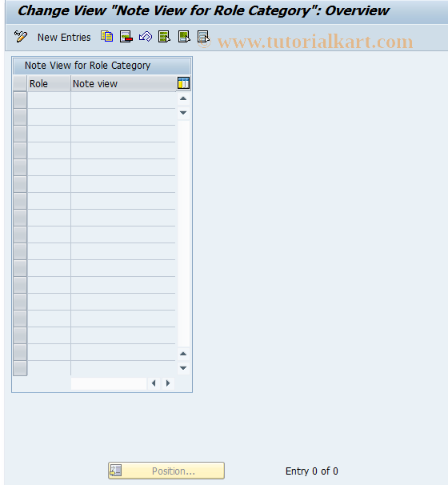Click the horizontal scrollbar track
This screenshot has width=448, height=485.
(x=109, y=383)
